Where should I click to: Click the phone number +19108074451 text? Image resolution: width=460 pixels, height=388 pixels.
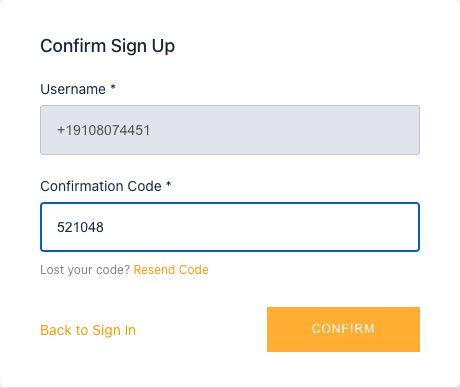[104, 130]
